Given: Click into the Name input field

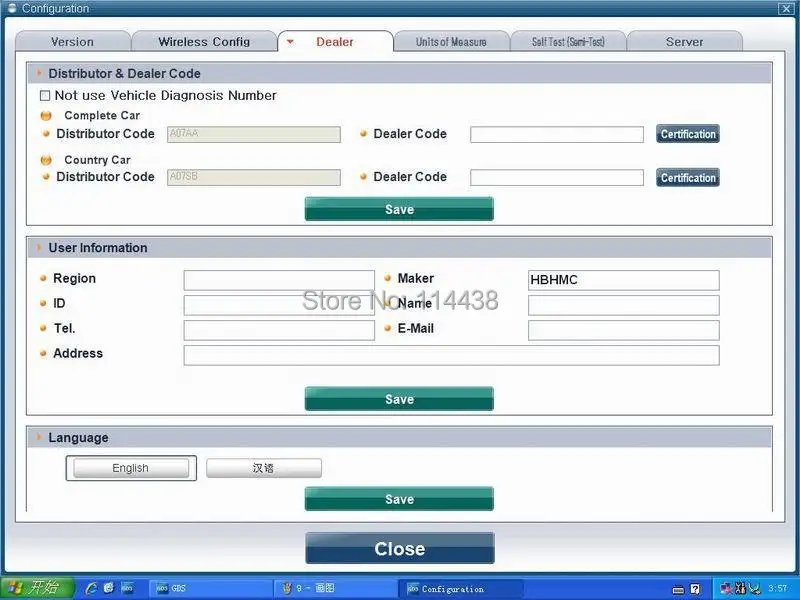Looking at the screenshot, I should pyautogui.click(x=623, y=305).
